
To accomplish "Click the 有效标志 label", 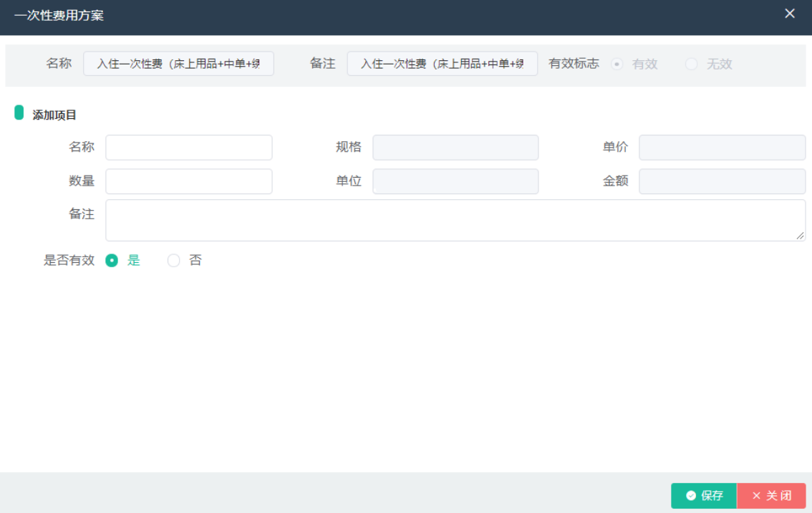I will click(x=574, y=64).
